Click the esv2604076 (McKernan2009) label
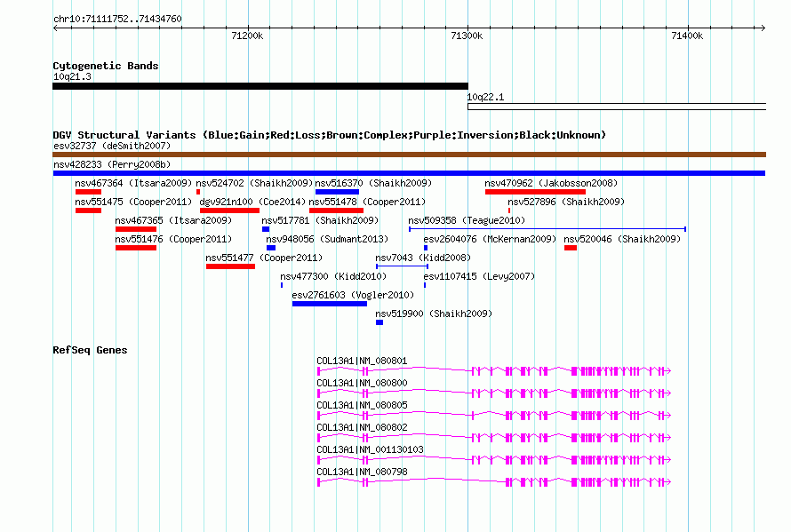Viewport: 791px width, 532px height. pyautogui.click(x=490, y=239)
